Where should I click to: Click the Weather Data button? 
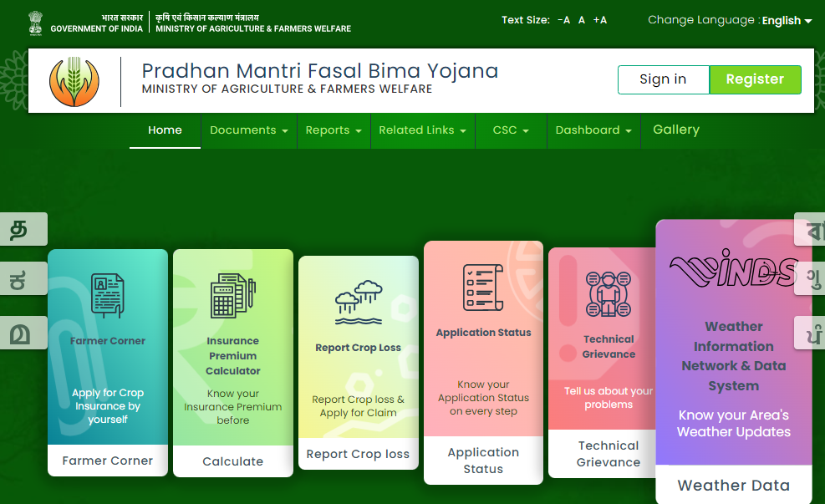click(733, 485)
